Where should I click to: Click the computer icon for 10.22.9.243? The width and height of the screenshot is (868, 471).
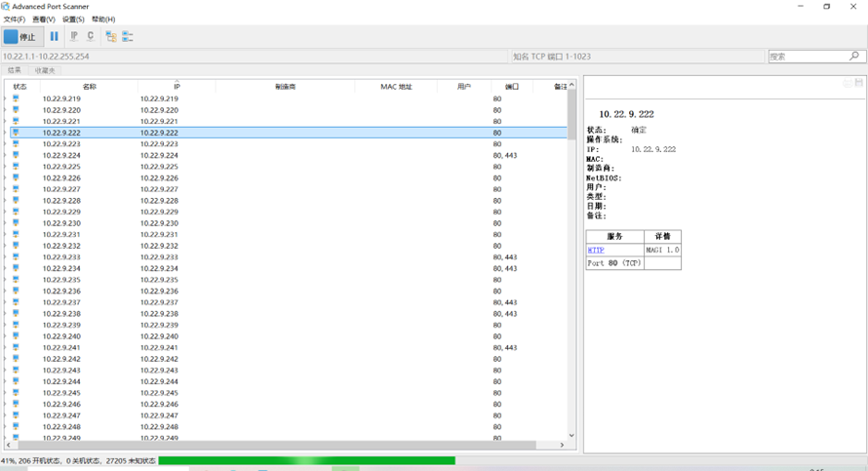click(16, 371)
